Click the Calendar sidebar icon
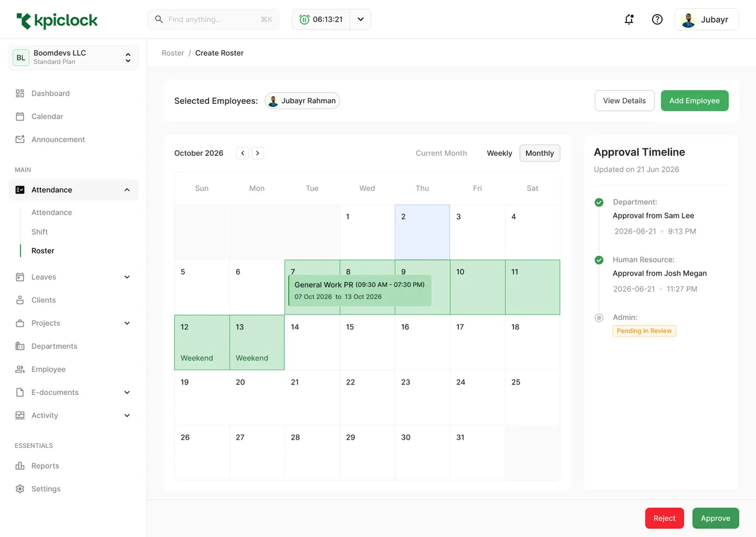This screenshot has width=756, height=537. [20, 116]
